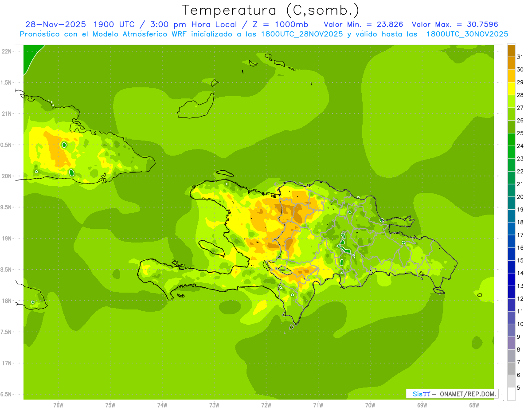Viewport: 532px width, 411px height.
Task: Click the longitude label "74W"
Action: pos(162,405)
